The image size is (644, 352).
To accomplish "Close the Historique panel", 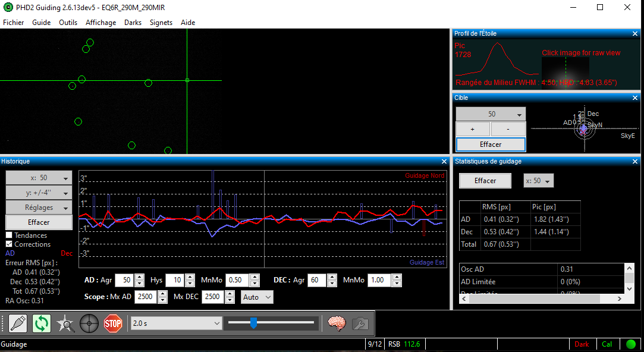I will [444, 161].
